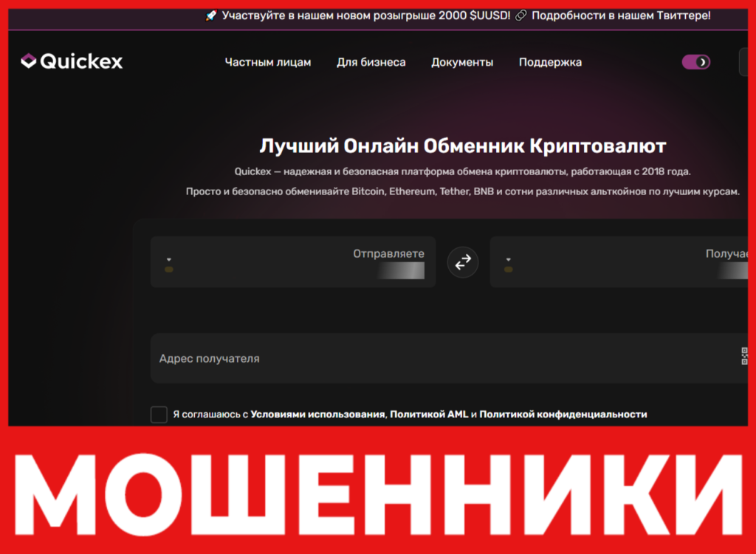The image size is (756, 554).
Task: Open the Документы menu
Action: [462, 63]
